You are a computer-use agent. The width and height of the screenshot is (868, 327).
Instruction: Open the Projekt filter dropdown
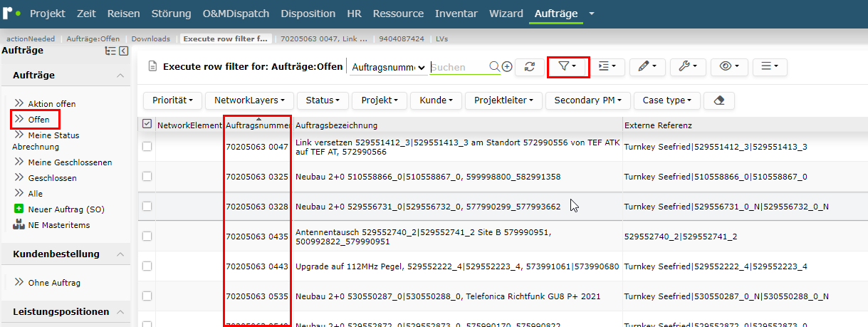click(379, 100)
